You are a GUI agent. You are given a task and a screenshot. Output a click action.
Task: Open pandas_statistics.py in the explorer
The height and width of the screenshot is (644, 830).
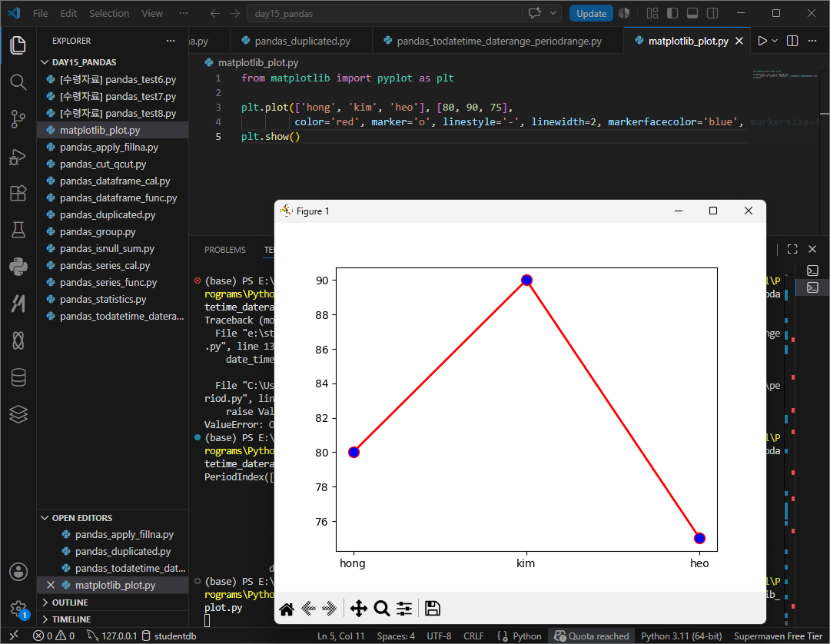point(113,300)
